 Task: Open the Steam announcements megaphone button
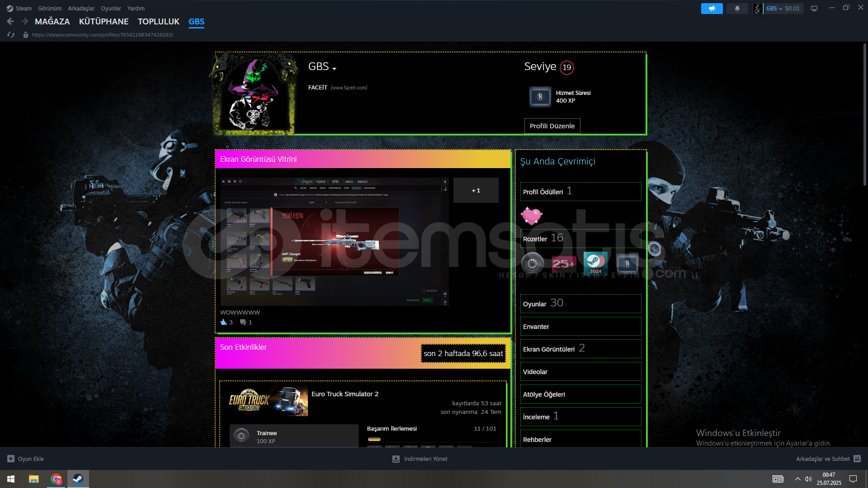pos(712,9)
